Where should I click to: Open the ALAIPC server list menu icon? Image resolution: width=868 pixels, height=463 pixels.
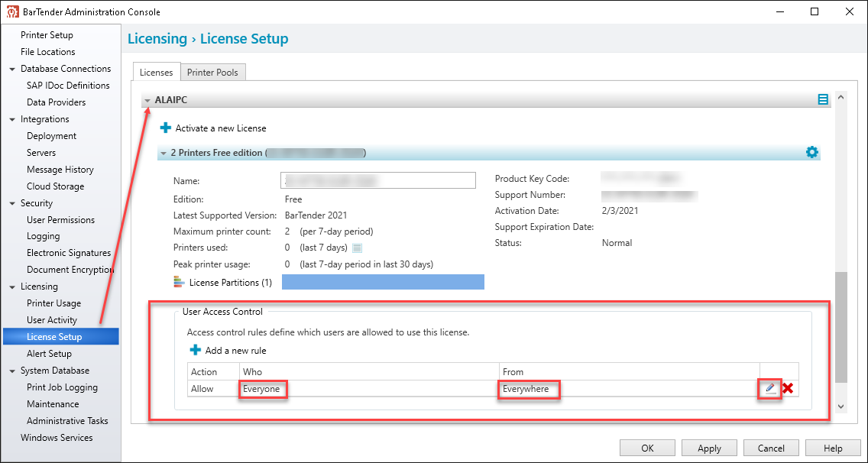pos(823,99)
